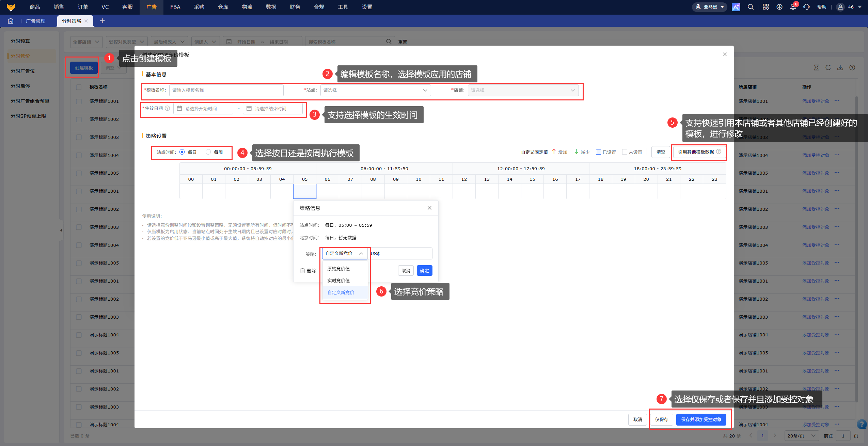Screen dimensions: 868x446
Task: Select the 每日 radio button
Action: coord(182,152)
